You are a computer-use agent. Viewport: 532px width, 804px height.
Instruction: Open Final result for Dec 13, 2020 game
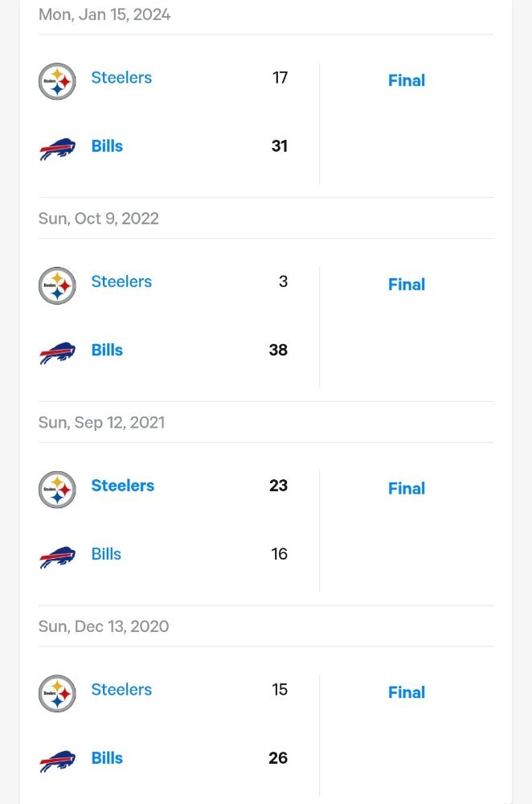407,692
